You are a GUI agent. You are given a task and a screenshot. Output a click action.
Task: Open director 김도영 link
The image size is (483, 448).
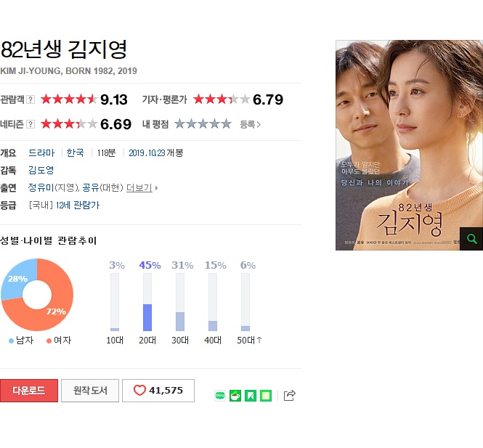pos(41,170)
